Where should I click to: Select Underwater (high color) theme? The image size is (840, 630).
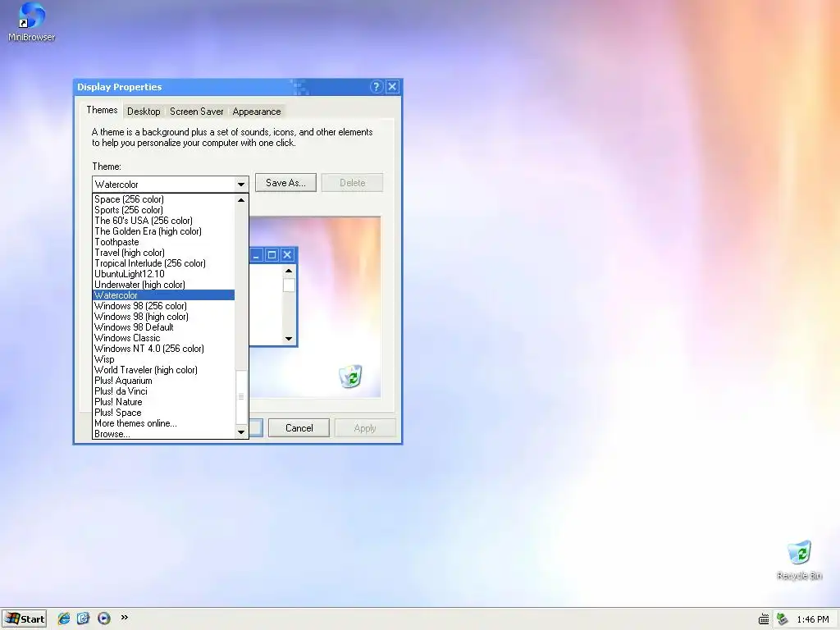pyautogui.click(x=164, y=285)
